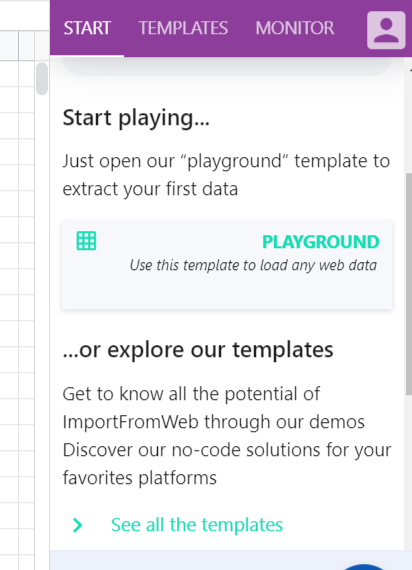Screen dimensions: 412x570
Task: Click the empty lower area of the Playground card
Action: click(x=227, y=293)
